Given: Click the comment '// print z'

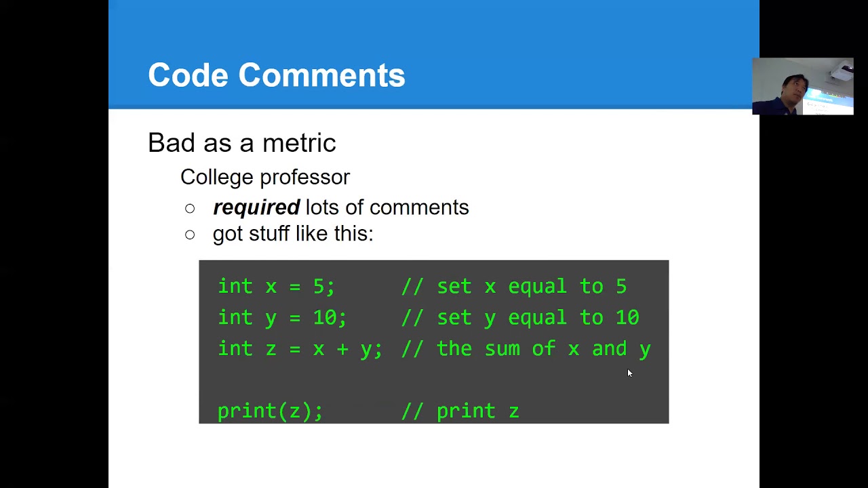Looking at the screenshot, I should [x=460, y=411].
